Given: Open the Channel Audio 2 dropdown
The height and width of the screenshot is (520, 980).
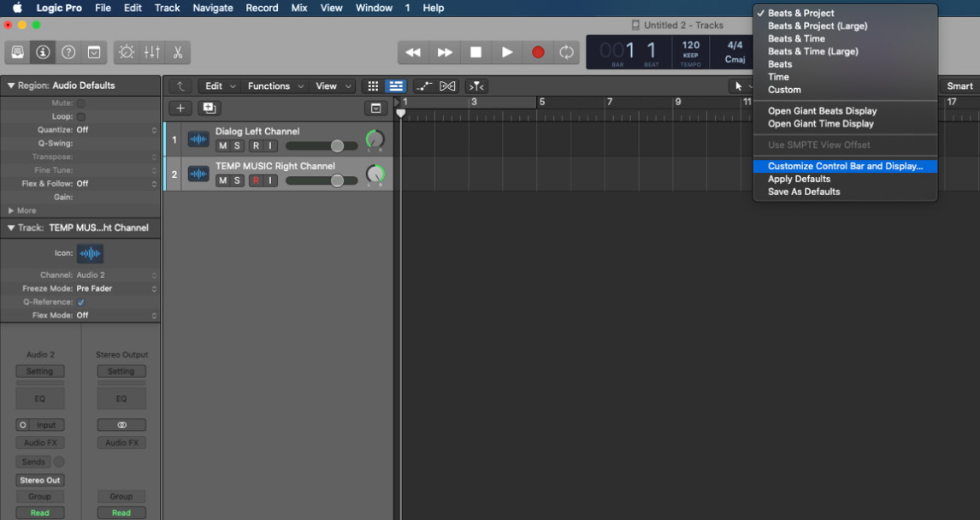Looking at the screenshot, I should tap(116, 275).
